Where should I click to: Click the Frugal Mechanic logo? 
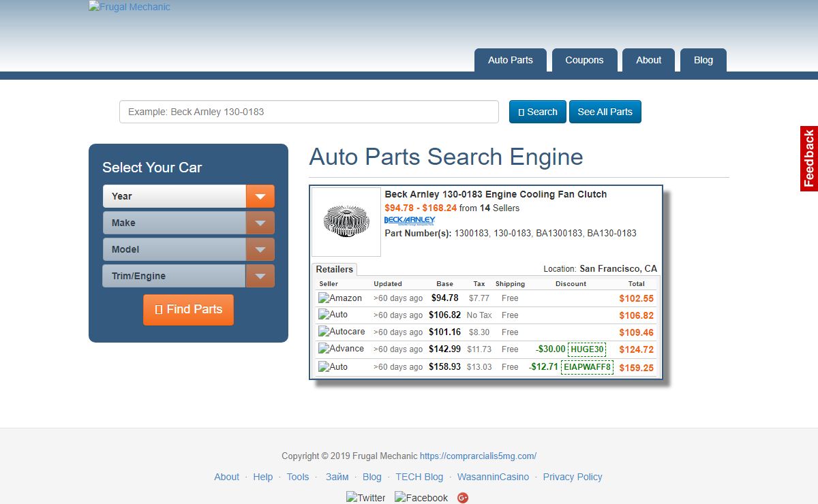(130, 7)
